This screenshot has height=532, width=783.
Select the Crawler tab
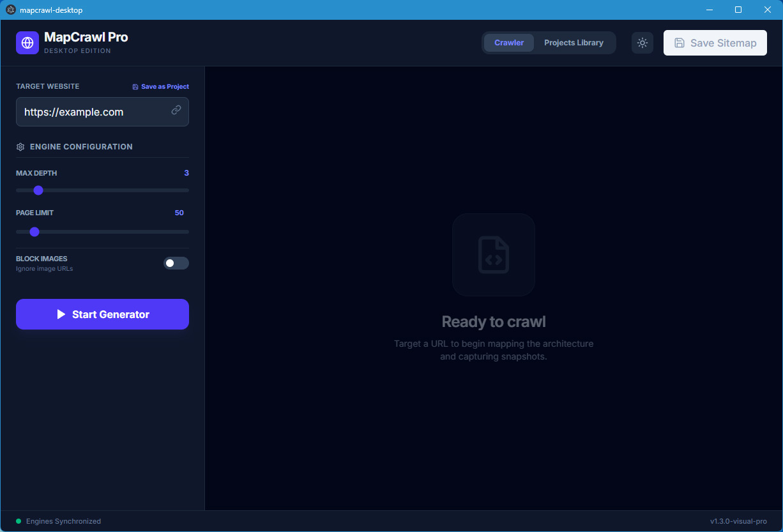tap(508, 42)
